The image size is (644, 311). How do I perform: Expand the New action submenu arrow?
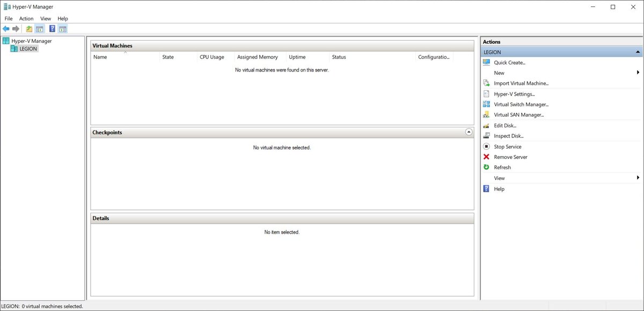coord(638,73)
